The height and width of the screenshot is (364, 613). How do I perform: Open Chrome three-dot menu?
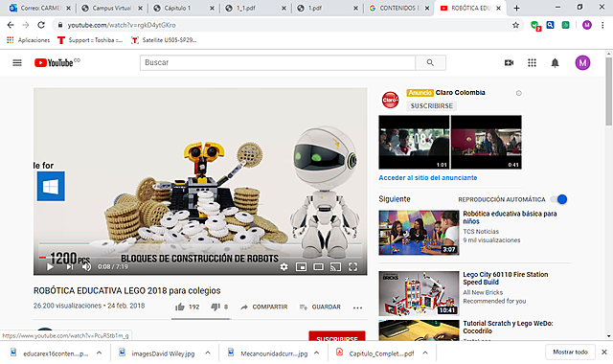coord(602,25)
